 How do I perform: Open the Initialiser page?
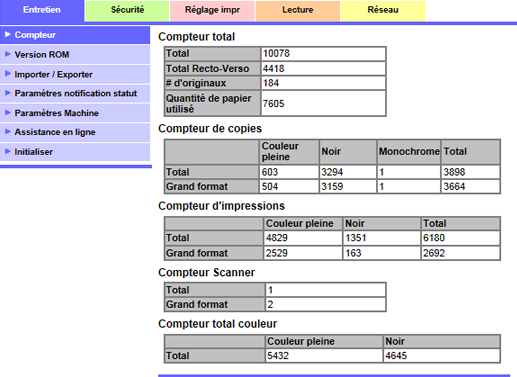point(75,152)
